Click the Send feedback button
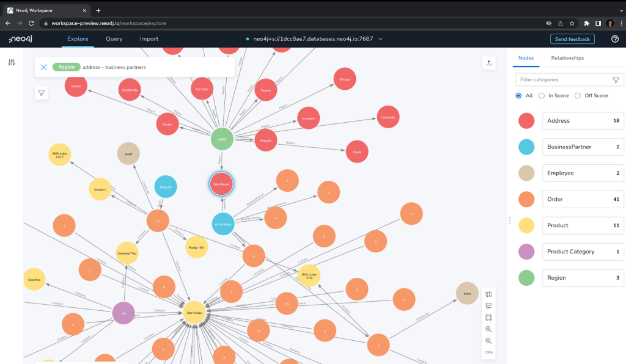 (x=572, y=38)
